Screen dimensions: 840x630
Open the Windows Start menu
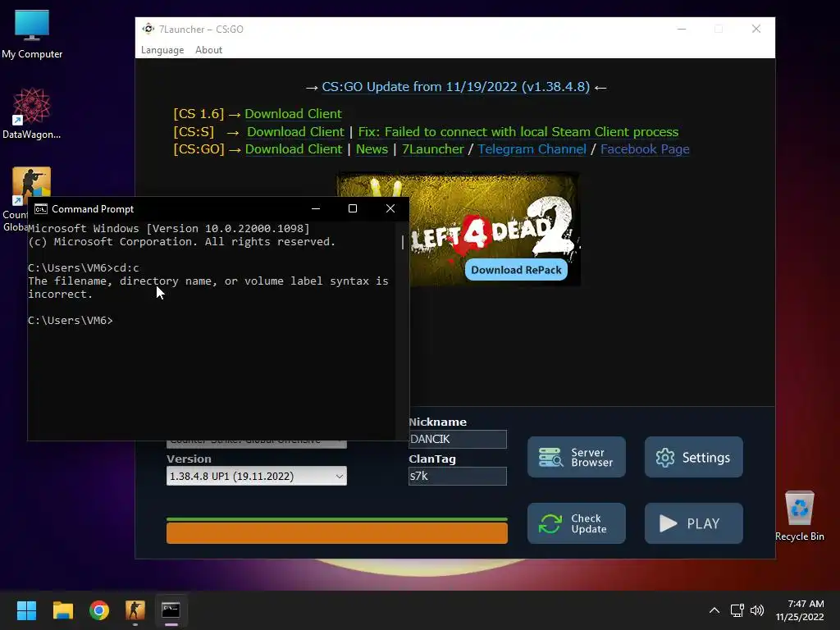click(26, 610)
